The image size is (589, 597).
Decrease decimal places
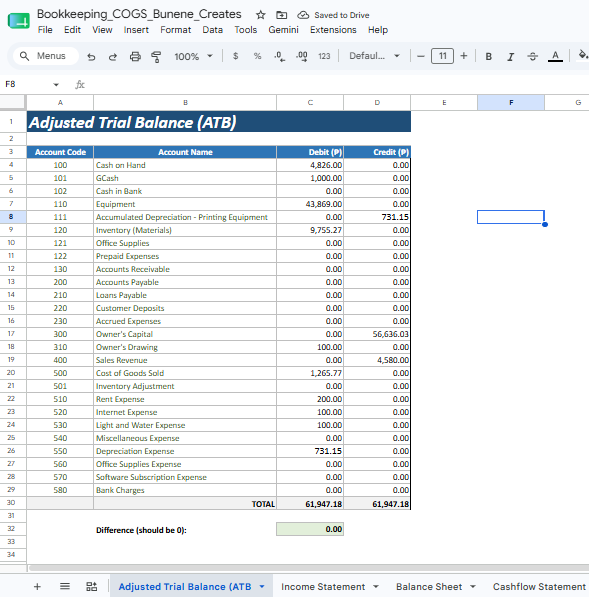[x=279, y=56]
